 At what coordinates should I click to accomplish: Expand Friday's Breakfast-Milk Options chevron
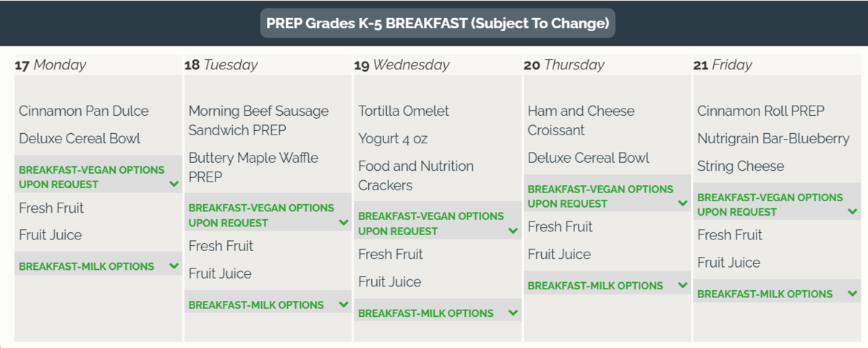(x=853, y=294)
